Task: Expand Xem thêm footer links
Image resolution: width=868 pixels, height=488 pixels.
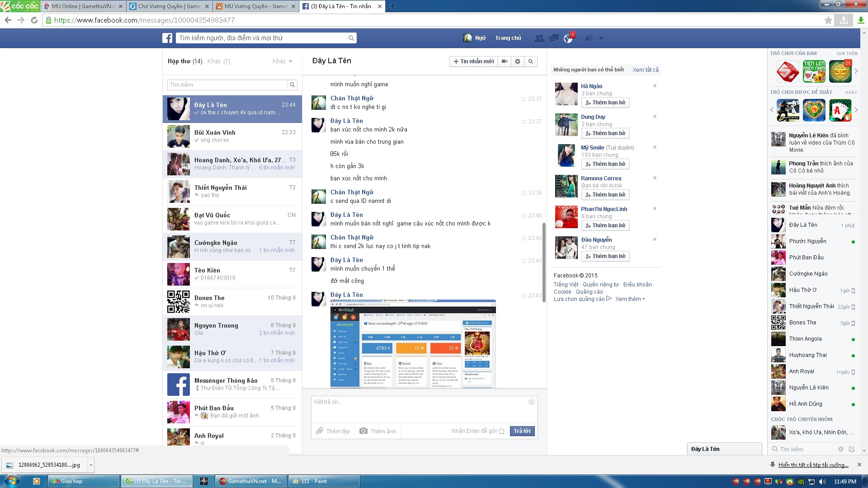Action: click(630, 299)
